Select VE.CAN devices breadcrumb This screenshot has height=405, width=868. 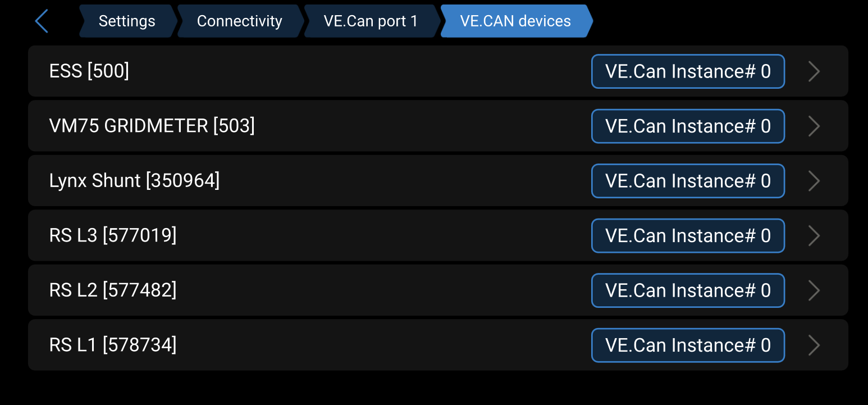click(x=515, y=21)
